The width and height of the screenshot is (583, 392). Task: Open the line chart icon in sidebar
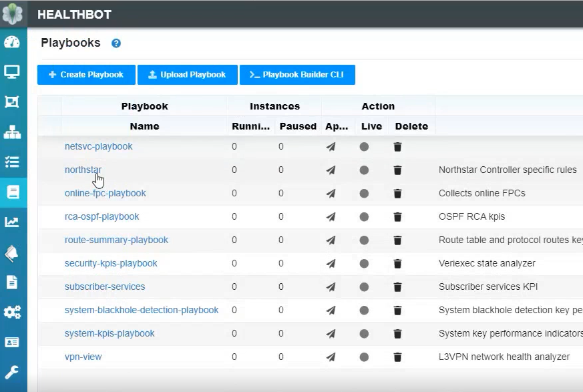(x=12, y=222)
